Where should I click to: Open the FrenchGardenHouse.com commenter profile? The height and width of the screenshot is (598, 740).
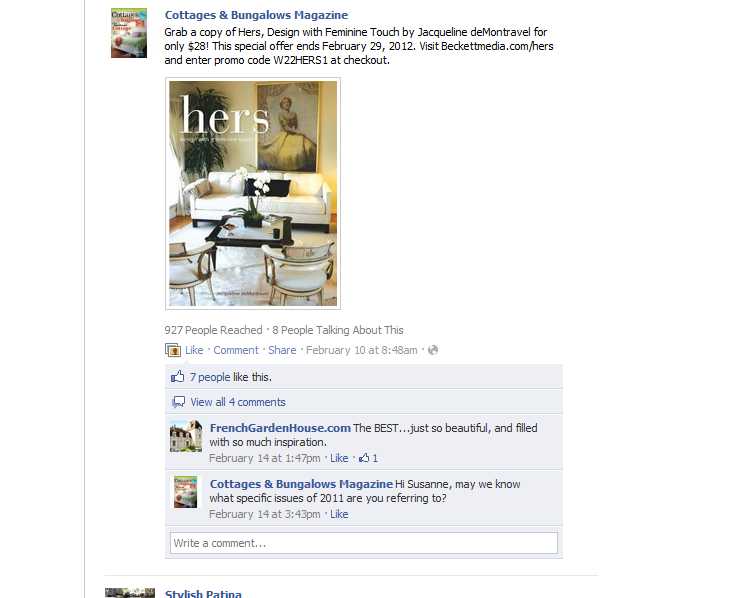[x=280, y=428]
